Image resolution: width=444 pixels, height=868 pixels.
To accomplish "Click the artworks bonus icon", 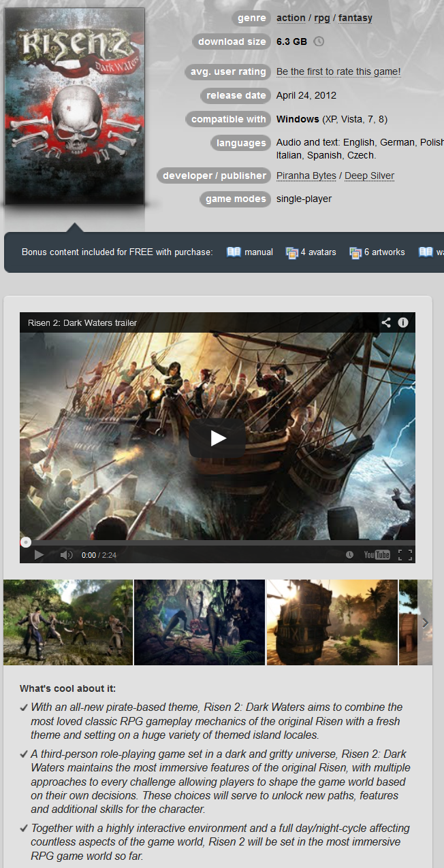I will [355, 252].
